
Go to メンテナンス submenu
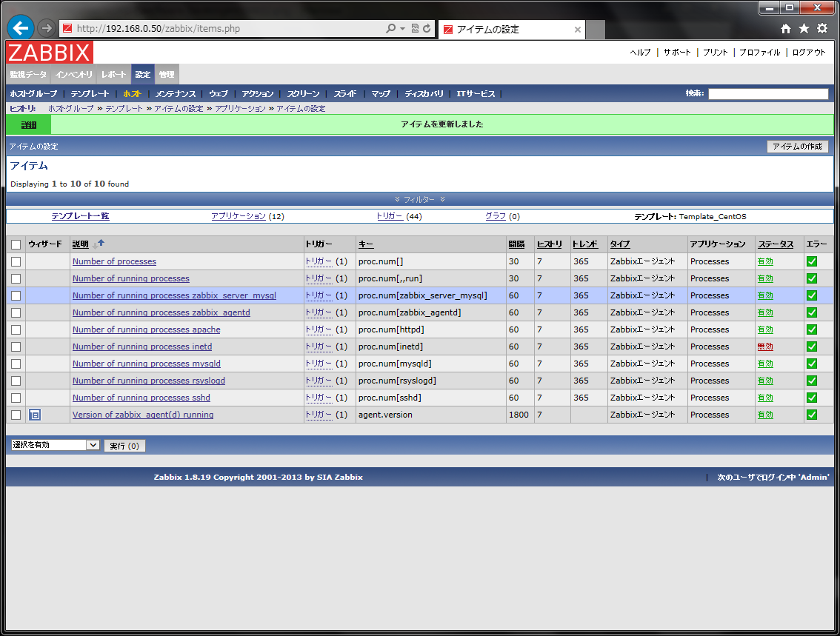click(176, 94)
